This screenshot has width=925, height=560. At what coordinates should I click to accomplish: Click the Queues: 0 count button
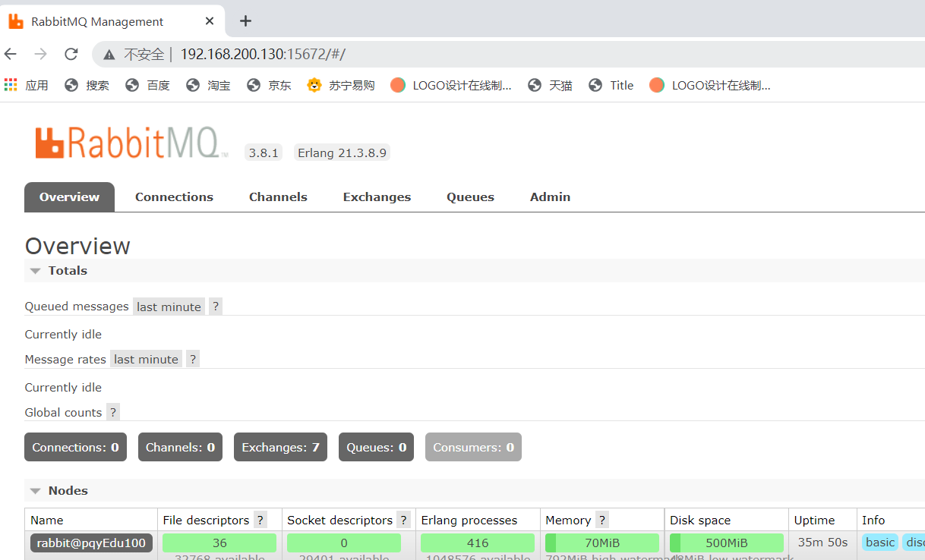[377, 447]
